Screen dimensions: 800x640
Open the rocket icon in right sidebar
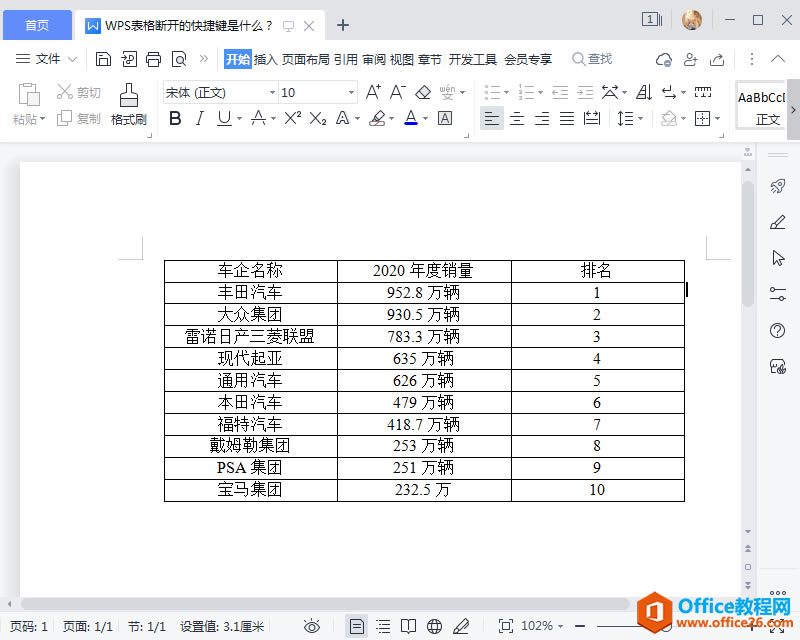pos(778,186)
